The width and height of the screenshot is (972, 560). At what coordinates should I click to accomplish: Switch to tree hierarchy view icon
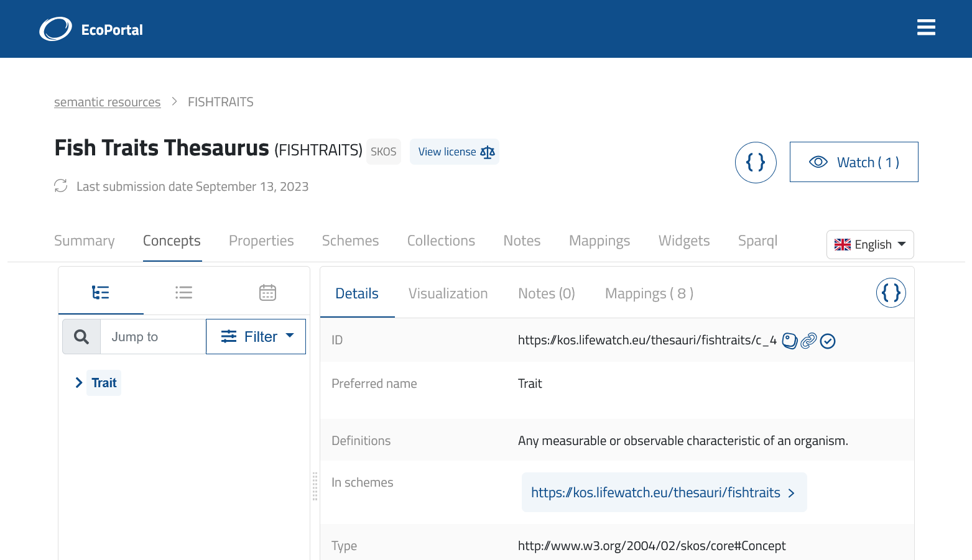coord(101,293)
